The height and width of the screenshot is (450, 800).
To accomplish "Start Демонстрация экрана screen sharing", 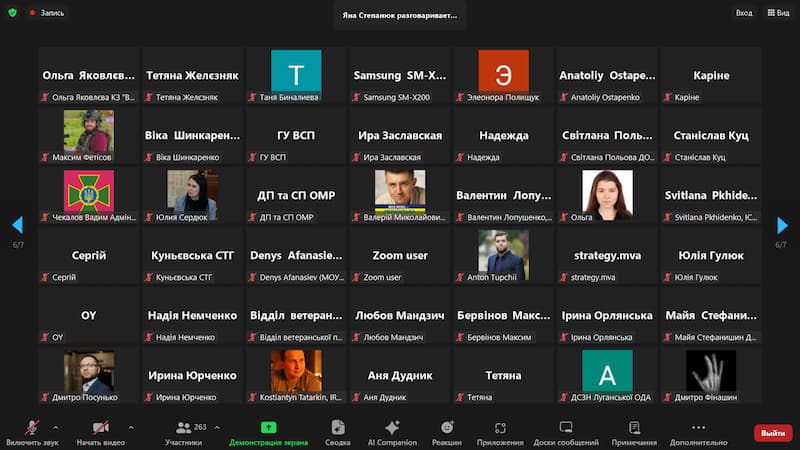I will click(x=268, y=431).
